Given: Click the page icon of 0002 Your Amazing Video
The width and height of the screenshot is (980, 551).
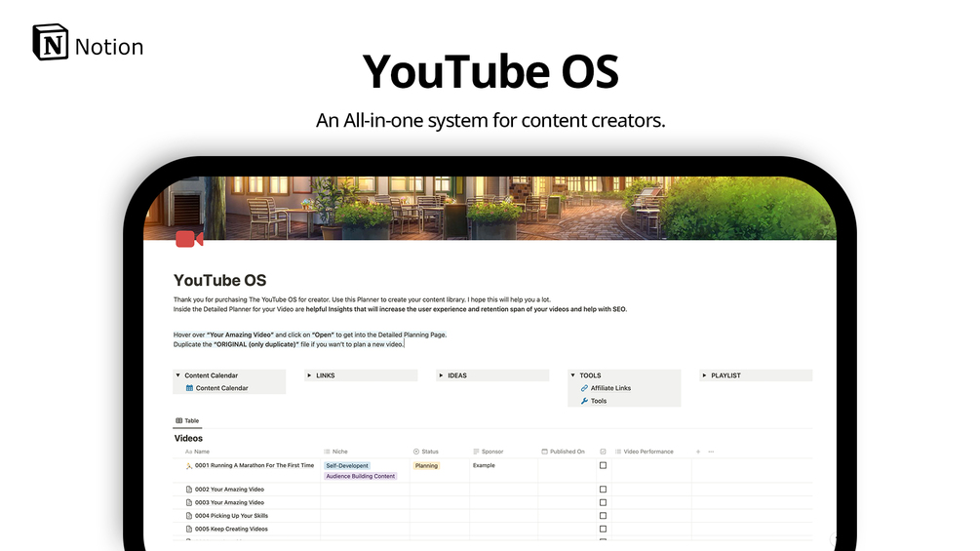Looking at the screenshot, I should click(189, 490).
